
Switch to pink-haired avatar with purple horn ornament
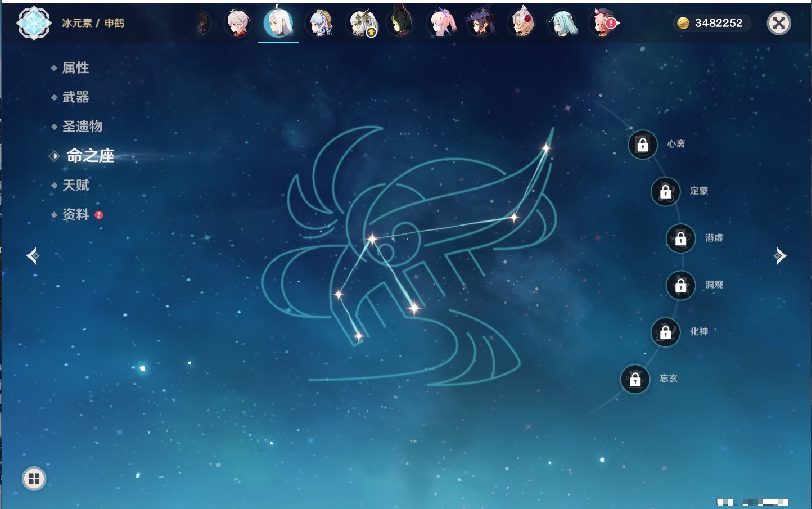[442, 23]
